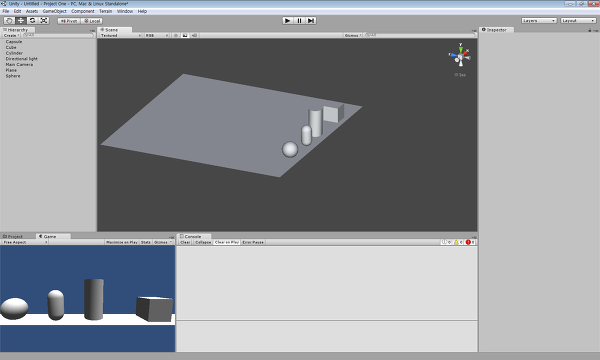The width and height of the screenshot is (600, 360).
Task: Open the Edit menu
Action: click(x=18, y=11)
